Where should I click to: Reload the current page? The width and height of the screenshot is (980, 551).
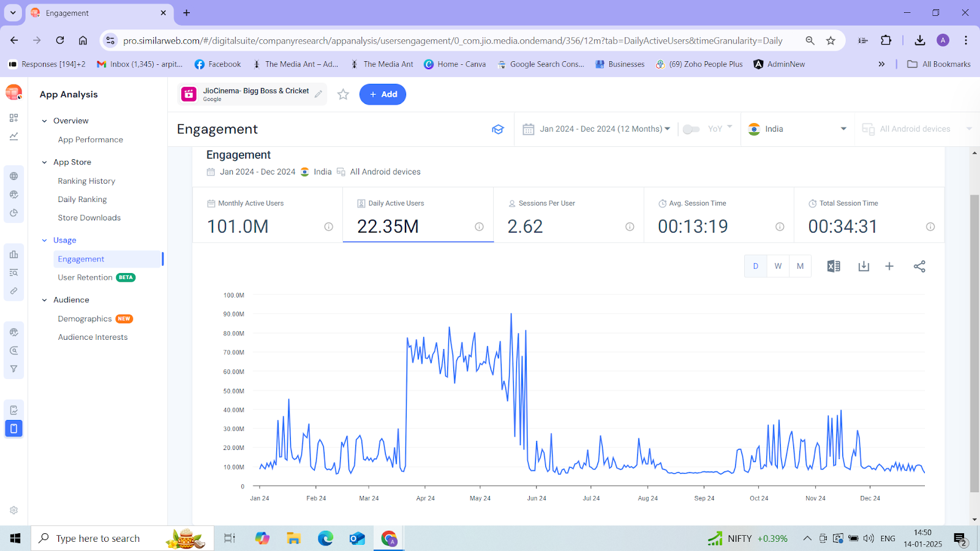tap(60, 40)
